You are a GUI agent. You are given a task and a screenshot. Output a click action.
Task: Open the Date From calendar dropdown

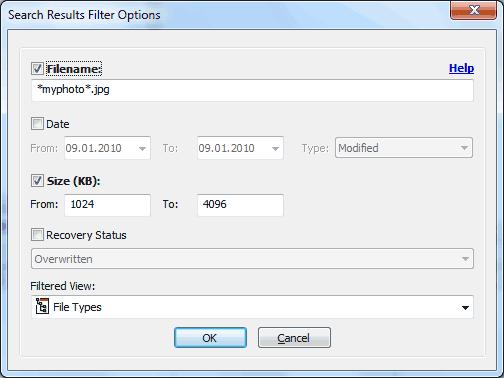point(142,148)
